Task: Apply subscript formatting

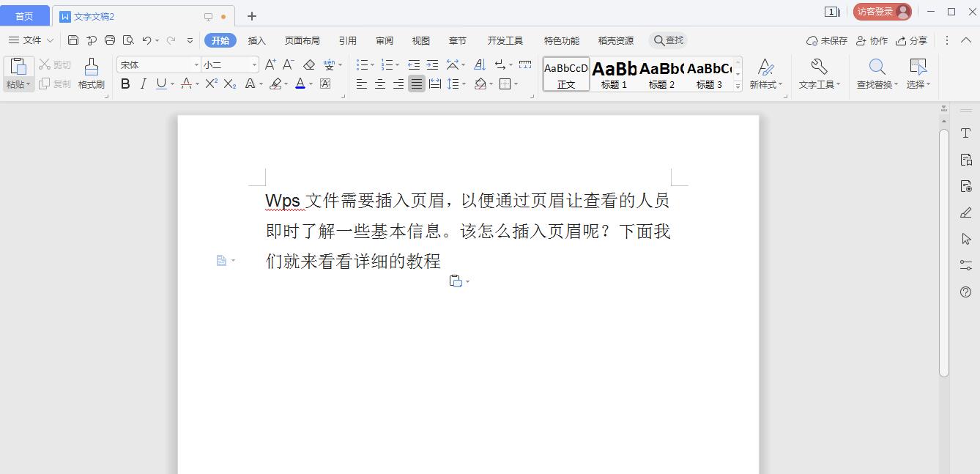Action: [229, 84]
